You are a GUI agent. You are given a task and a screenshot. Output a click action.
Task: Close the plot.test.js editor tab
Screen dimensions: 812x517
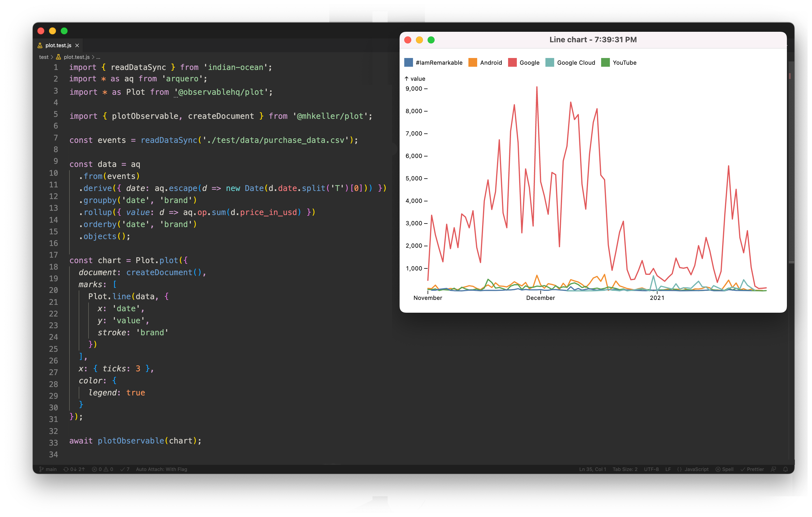tap(77, 45)
